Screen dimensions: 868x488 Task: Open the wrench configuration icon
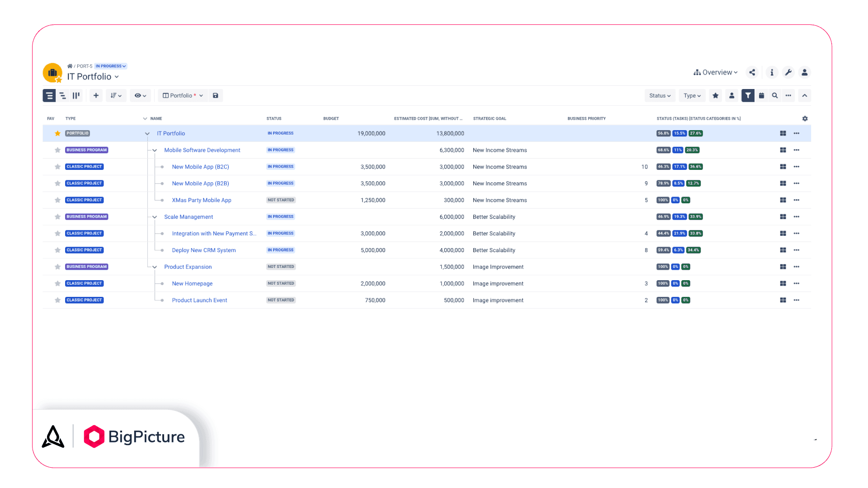pos(788,72)
